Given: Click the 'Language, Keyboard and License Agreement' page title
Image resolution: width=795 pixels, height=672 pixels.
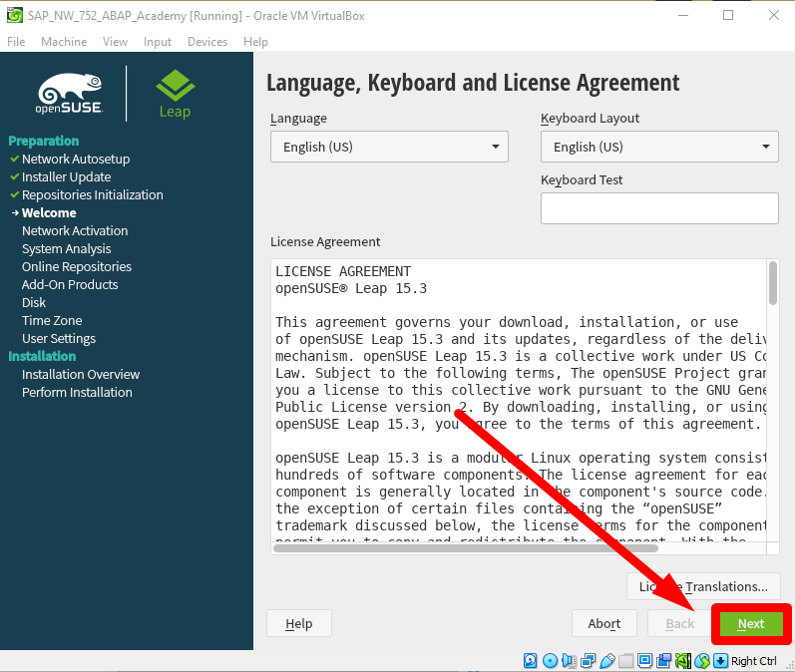Looking at the screenshot, I should click(473, 83).
